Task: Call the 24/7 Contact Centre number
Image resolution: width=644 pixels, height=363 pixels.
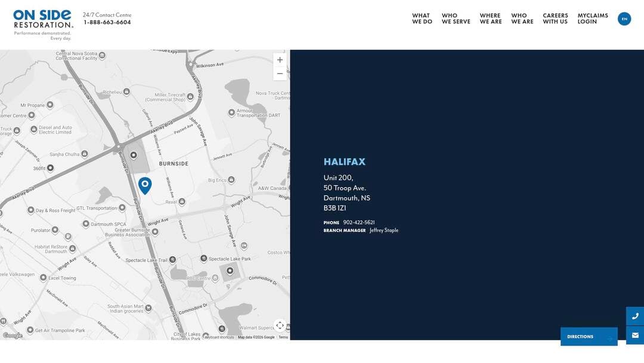Action: click(x=106, y=22)
